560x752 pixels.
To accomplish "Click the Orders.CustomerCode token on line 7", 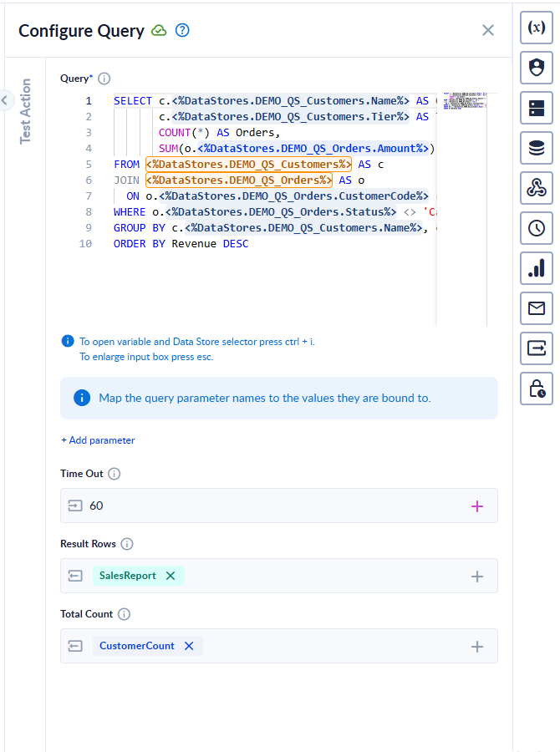I will point(293,196).
